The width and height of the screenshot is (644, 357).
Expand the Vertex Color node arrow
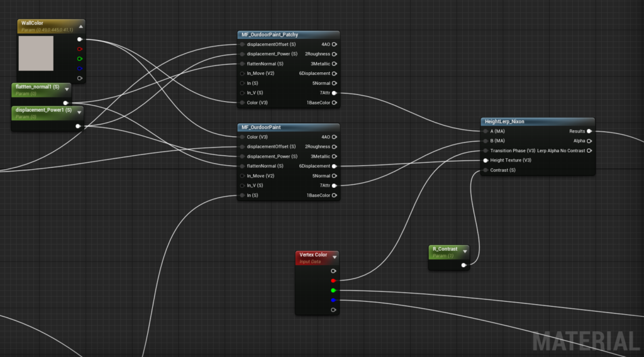[334, 257]
